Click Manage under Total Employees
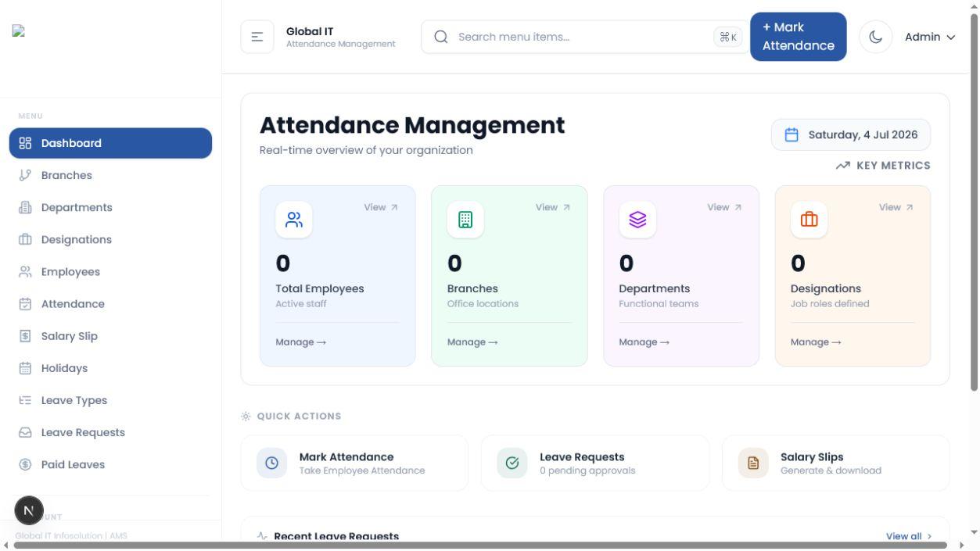Viewport: 980px width, 551px height. (301, 342)
